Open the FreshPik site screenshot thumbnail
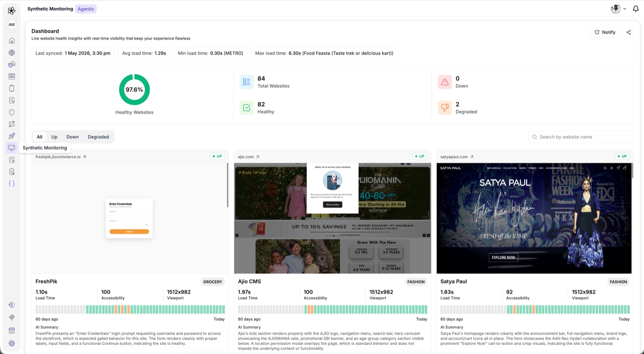This screenshot has height=354, width=644. [x=129, y=218]
